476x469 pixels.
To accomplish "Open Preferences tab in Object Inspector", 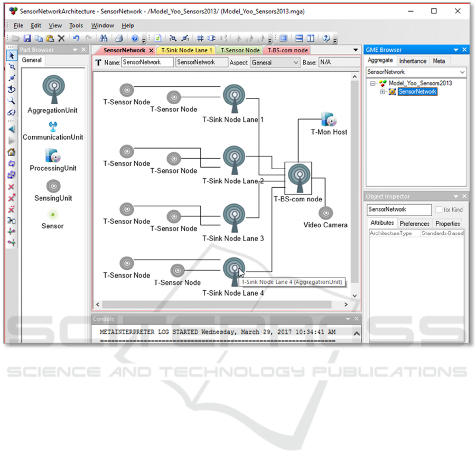I will coord(414,224).
